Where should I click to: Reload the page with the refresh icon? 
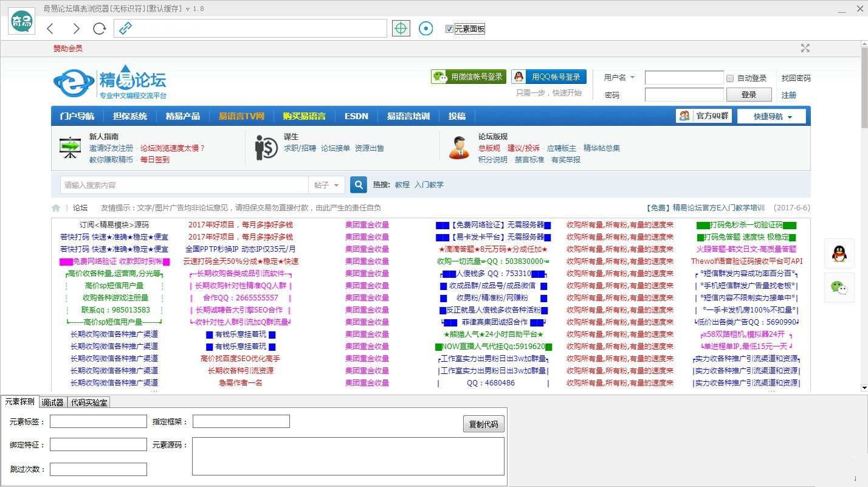pyautogui.click(x=100, y=29)
